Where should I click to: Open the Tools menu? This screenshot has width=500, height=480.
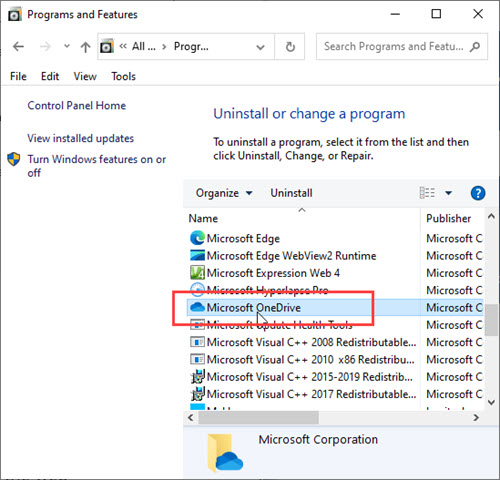[x=123, y=76]
